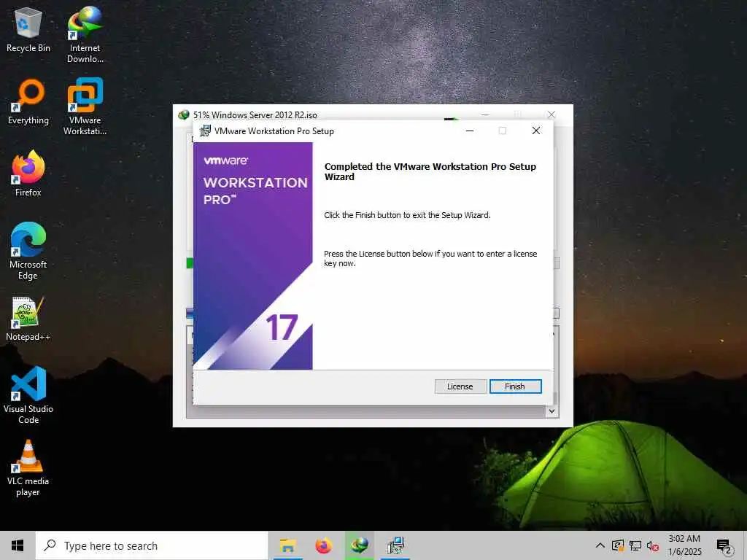The width and height of the screenshot is (747, 560).
Task: Open the muted volume tray icon
Action: coord(653,546)
